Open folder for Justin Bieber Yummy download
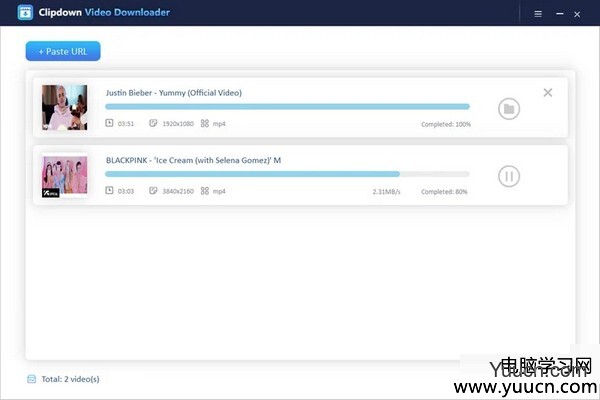This screenshot has height=400, width=600. pos(509,109)
